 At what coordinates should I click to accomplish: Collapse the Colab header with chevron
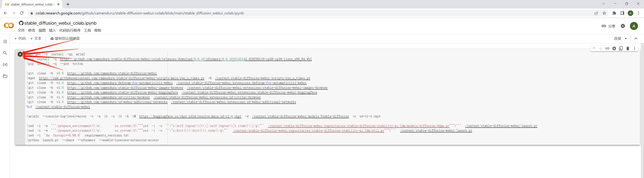pos(636,39)
